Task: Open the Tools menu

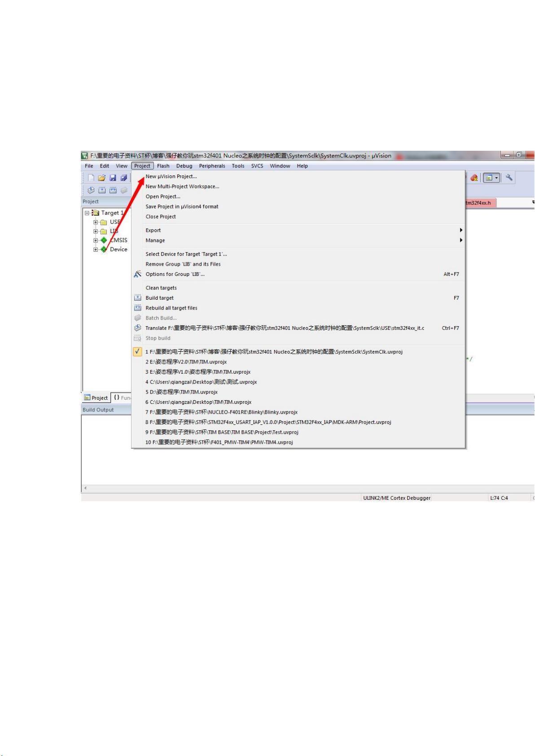Action: click(238, 166)
